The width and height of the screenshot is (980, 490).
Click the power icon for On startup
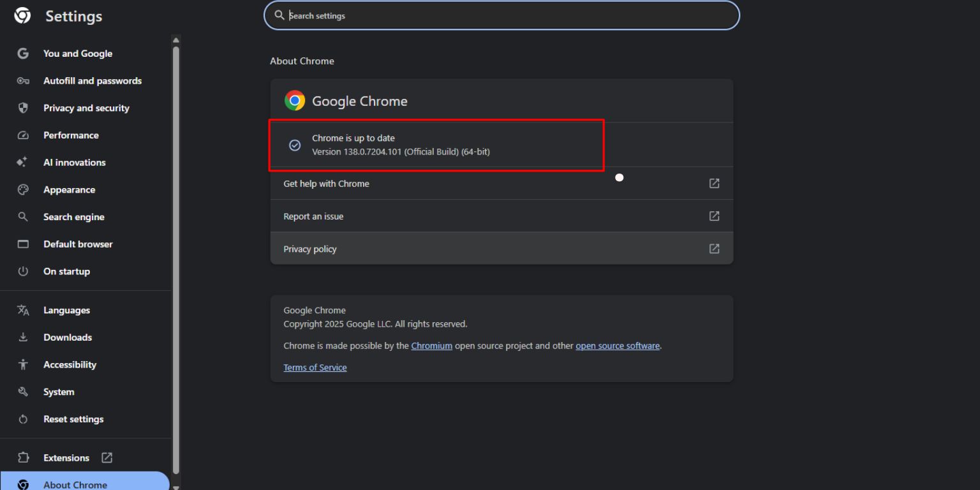(23, 271)
